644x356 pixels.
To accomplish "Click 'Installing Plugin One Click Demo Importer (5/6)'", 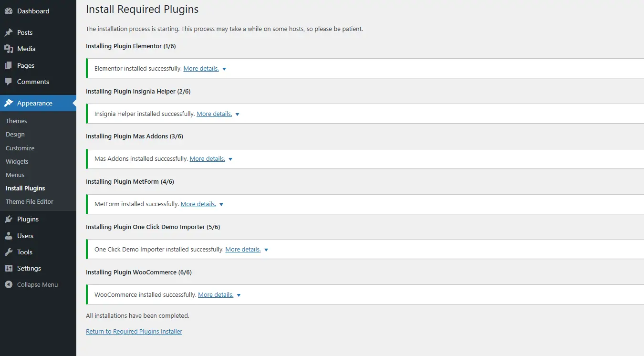I will 153,227.
